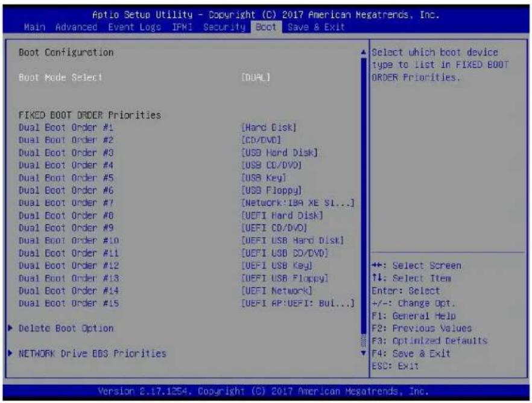This screenshot has width=532, height=403.
Task: Open Dual Boot Order #1 value Hard Disk
Action: [x=269, y=127]
